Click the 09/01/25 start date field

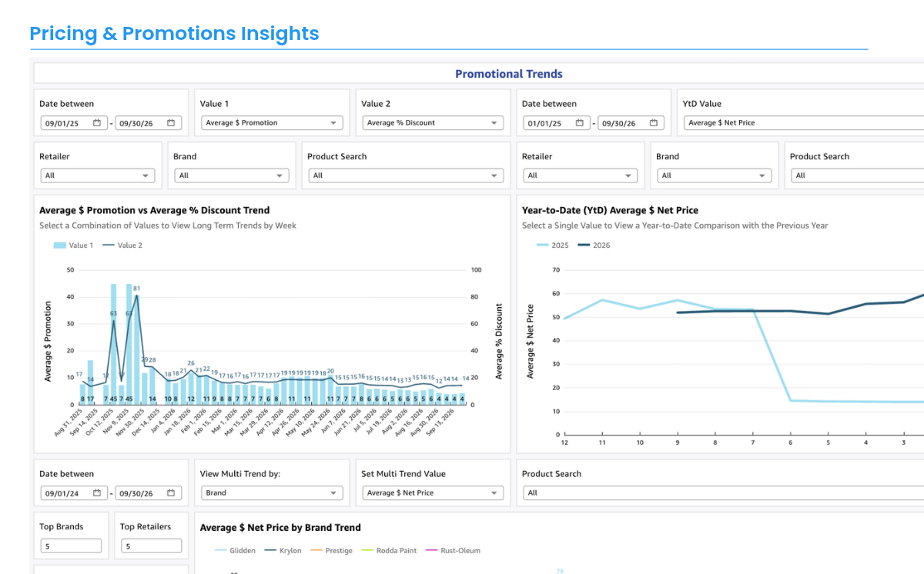[x=73, y=123]
